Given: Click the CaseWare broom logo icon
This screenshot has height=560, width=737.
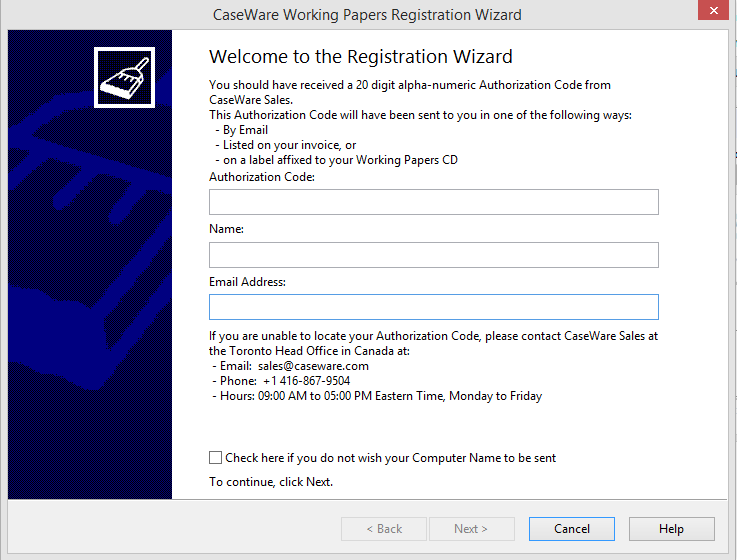Looking at the screenshot, I should tap(125, 78).
